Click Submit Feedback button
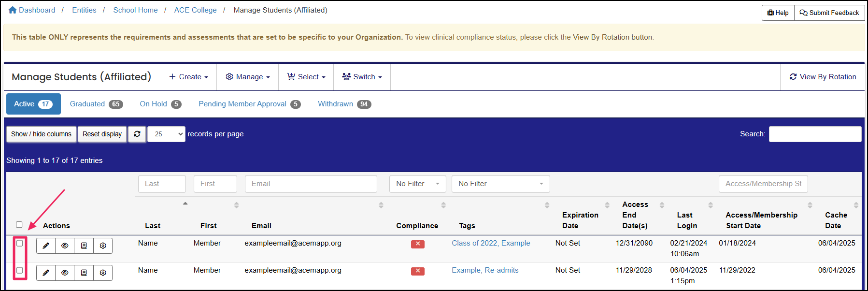 [x=829, y=13]
